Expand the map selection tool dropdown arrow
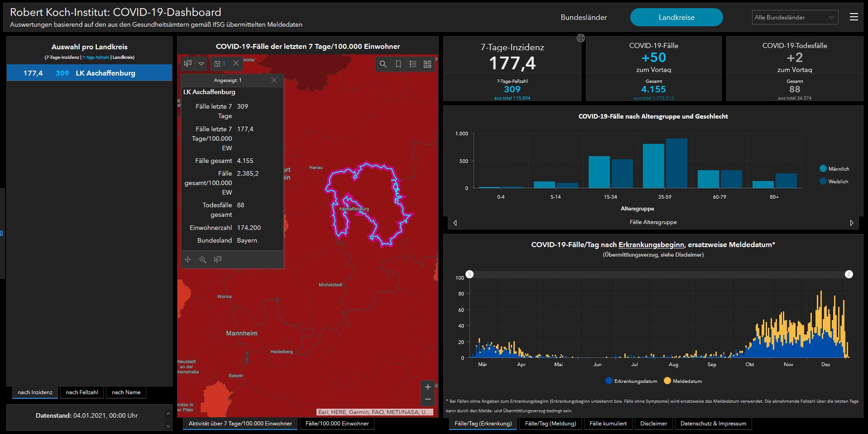 tap(201, 64)
